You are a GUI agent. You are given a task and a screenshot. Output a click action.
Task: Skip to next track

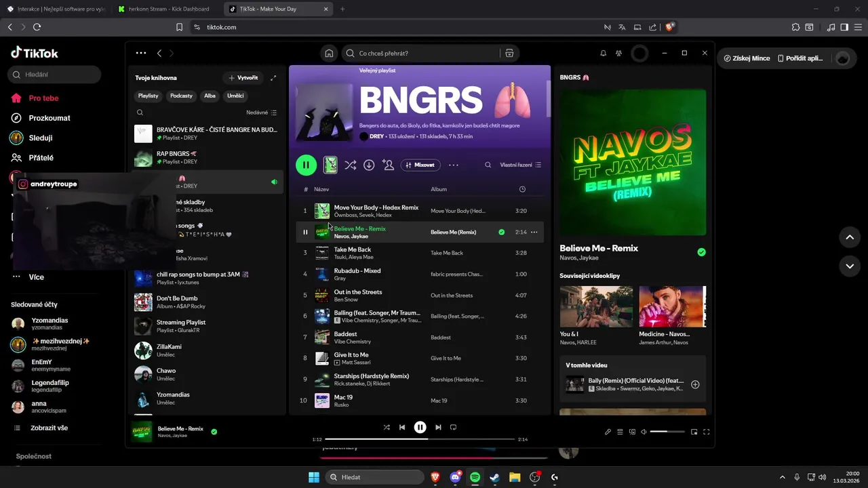coord(438,427)
